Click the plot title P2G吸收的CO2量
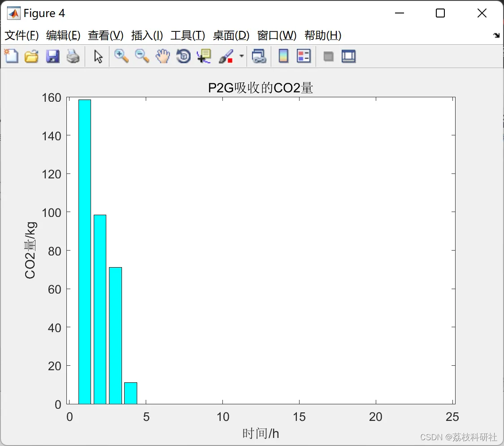The image size is (504, 446). pyautogui.click(x=261, y=88)
